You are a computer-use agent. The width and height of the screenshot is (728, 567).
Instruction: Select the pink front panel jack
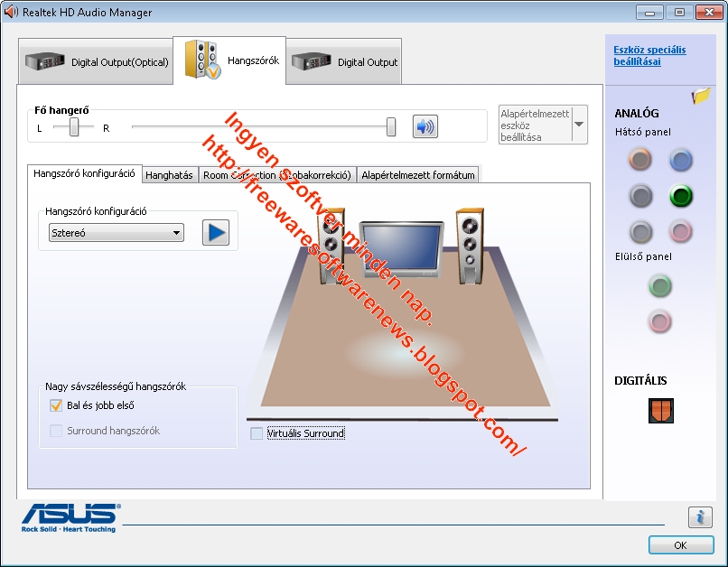[x=659, y=321]
